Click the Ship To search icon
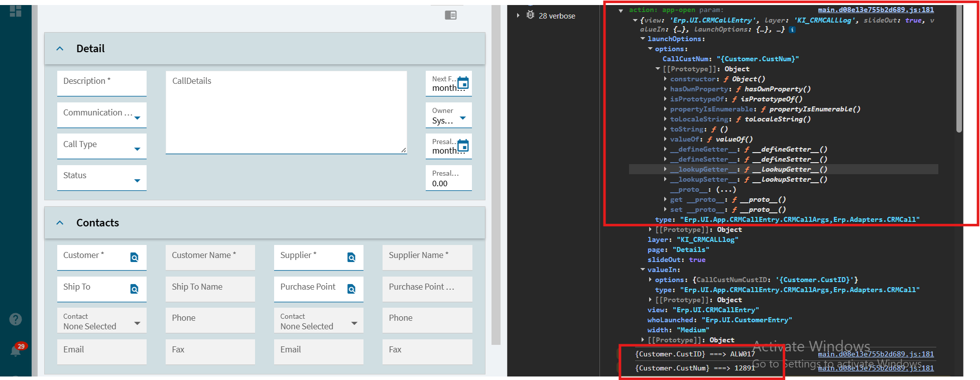The width and height of the screenshot is (980, 380). tap(134, 289)
